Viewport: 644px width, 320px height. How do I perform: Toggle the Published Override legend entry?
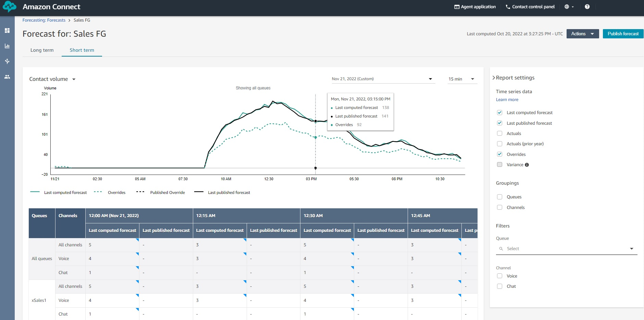point(160,193)
